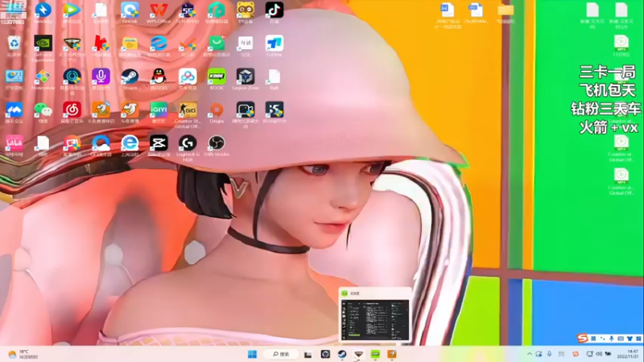The height and width of the screenshot is (362, 644).
Task: Select the NetEase UU accelerator icon
Action: point(72,81)
